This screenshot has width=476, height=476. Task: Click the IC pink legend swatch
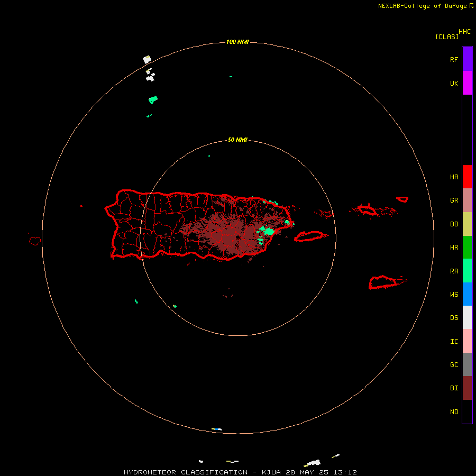467,341
